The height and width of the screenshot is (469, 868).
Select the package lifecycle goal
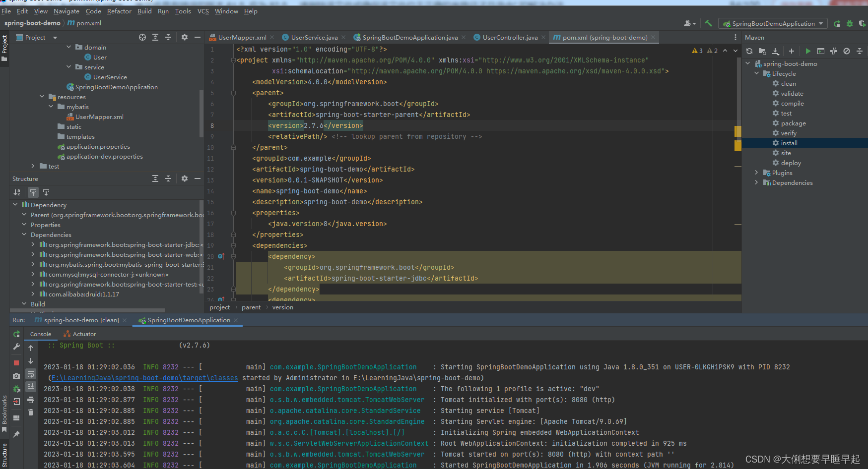click(793, 123)
